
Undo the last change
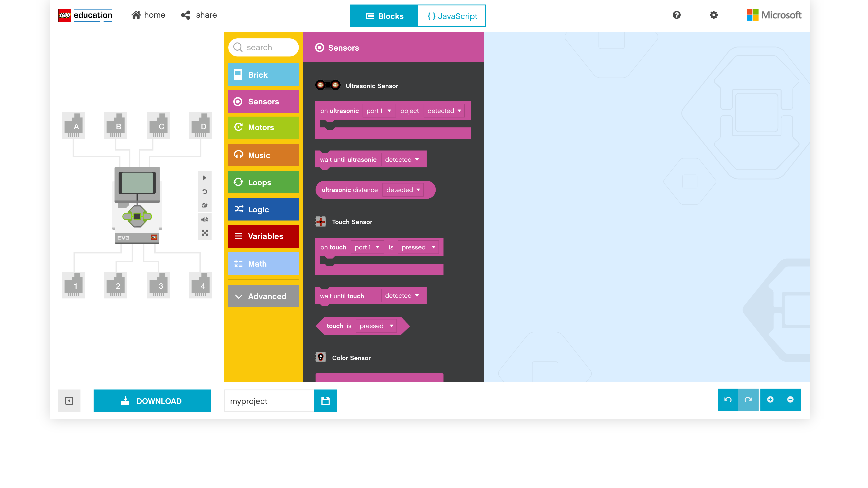[728, 400]
